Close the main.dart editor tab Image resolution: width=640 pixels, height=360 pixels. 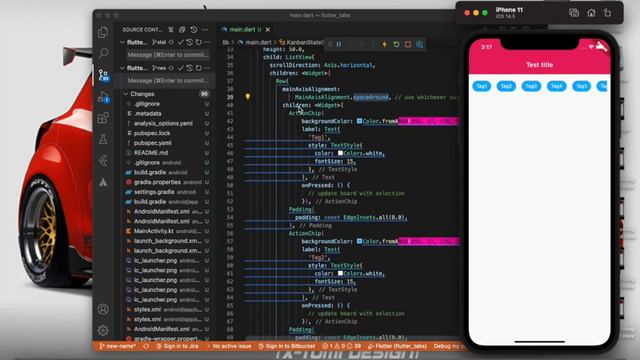click(268, 29)
